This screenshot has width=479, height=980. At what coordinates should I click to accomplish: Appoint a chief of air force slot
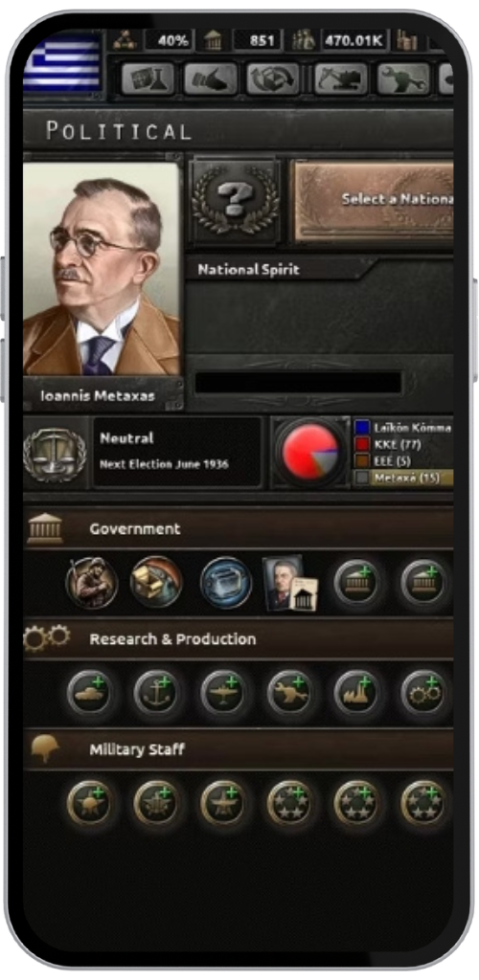coord(223,802)
